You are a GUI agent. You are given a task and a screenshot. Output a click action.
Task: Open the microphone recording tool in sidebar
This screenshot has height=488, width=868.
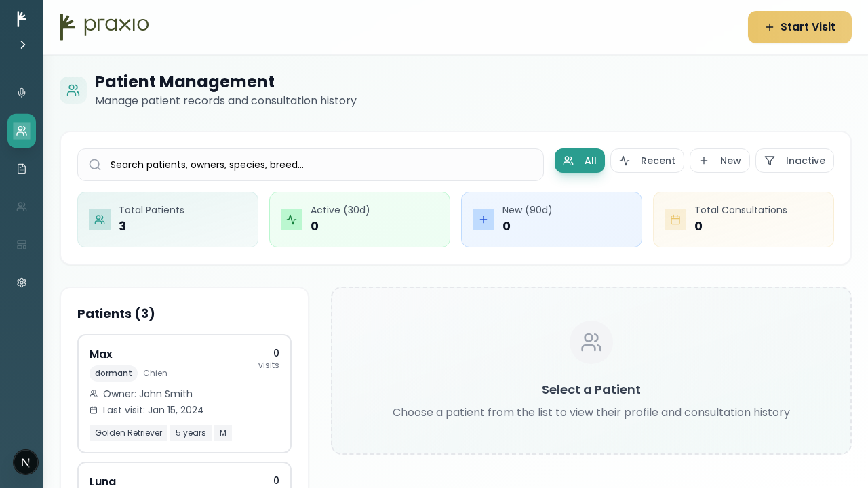[x=22, y=93]
